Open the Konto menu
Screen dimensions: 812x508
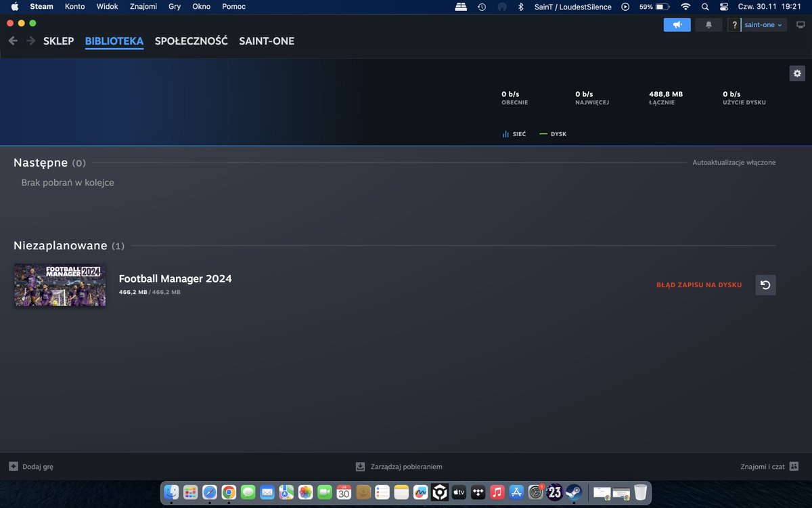coord(75,7)
